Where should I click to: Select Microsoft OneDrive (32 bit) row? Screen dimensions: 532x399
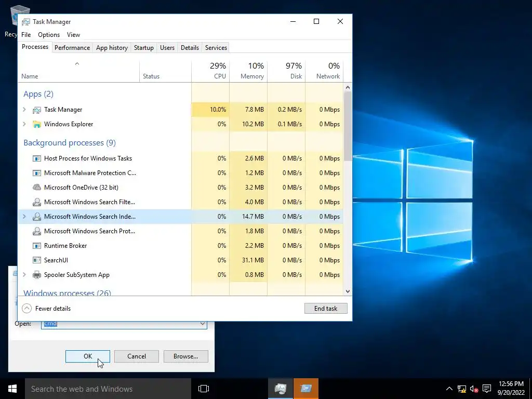point(180,187)
